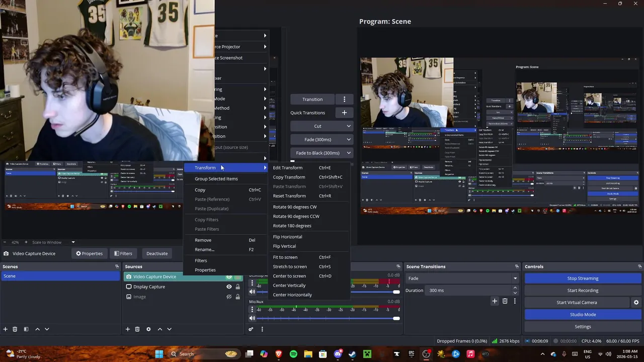
Task: Click the Stop Streaming button
Action: pyautogui.click(x=583, y=279)
